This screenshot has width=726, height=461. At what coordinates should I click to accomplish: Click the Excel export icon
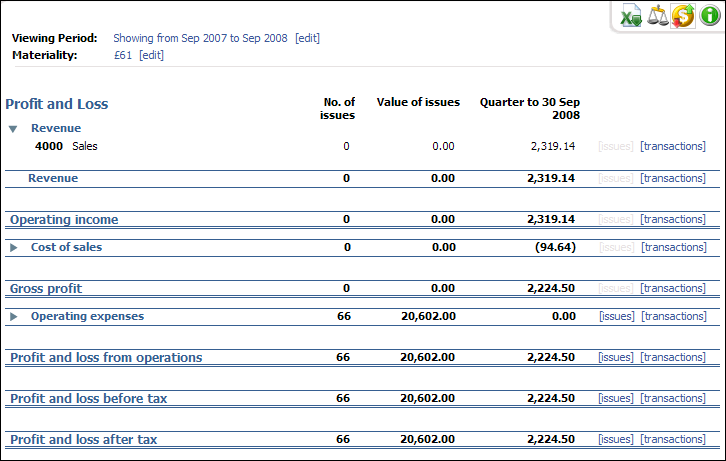click(x=632, y=16)
